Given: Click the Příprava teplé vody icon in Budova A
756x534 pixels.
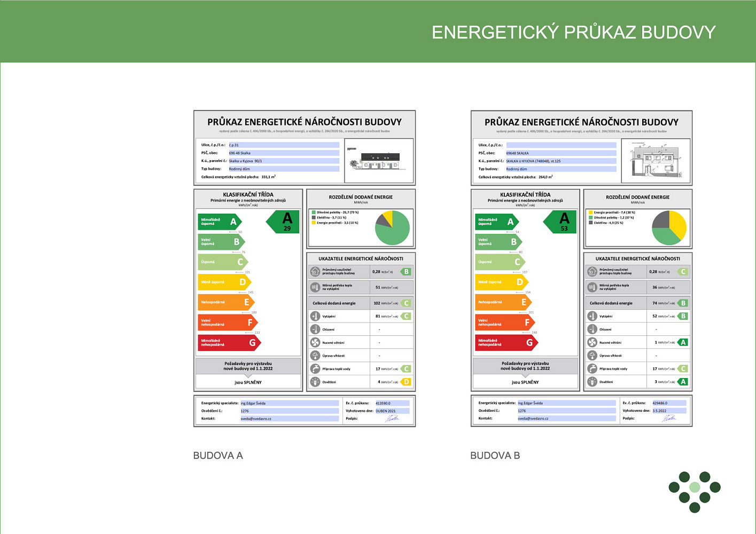Looking at the screenshot, I should coord(315,368).
